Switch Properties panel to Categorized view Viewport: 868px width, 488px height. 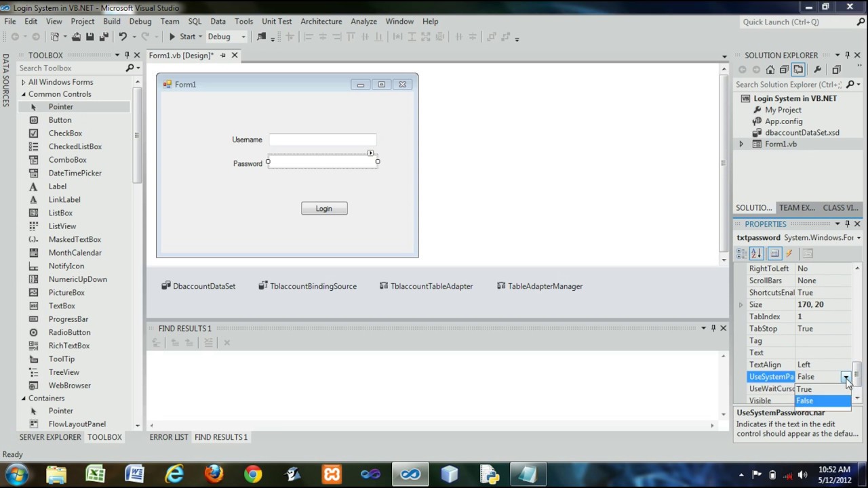(742, 253)
